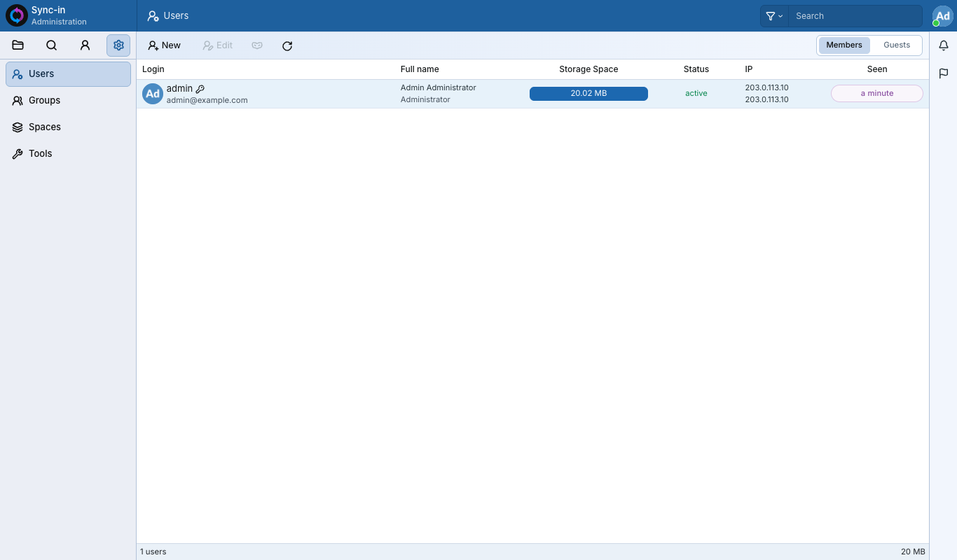Open Groups in the admin sidebar
This screenshot has height=560, width=957.
click(x=68, y=101)
